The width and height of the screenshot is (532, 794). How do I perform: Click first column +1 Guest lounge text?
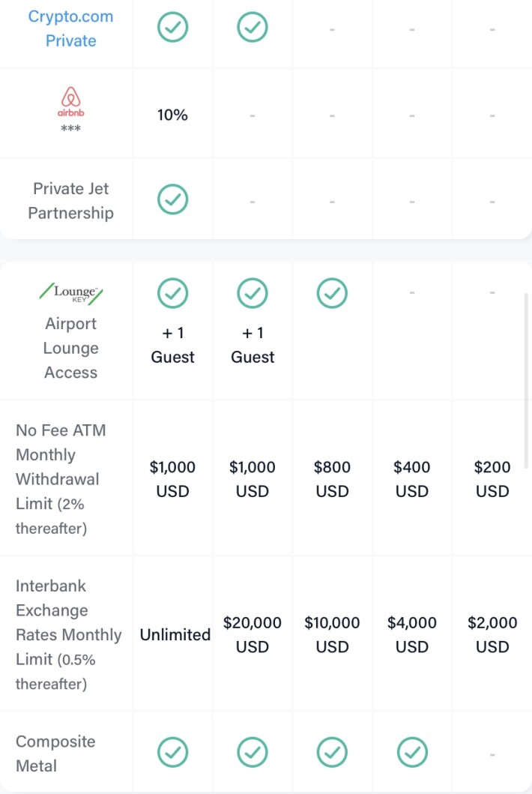point(172,345)
